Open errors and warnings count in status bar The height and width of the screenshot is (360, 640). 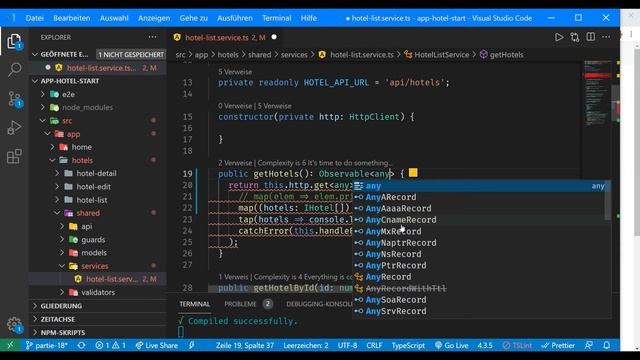[110, 345]
